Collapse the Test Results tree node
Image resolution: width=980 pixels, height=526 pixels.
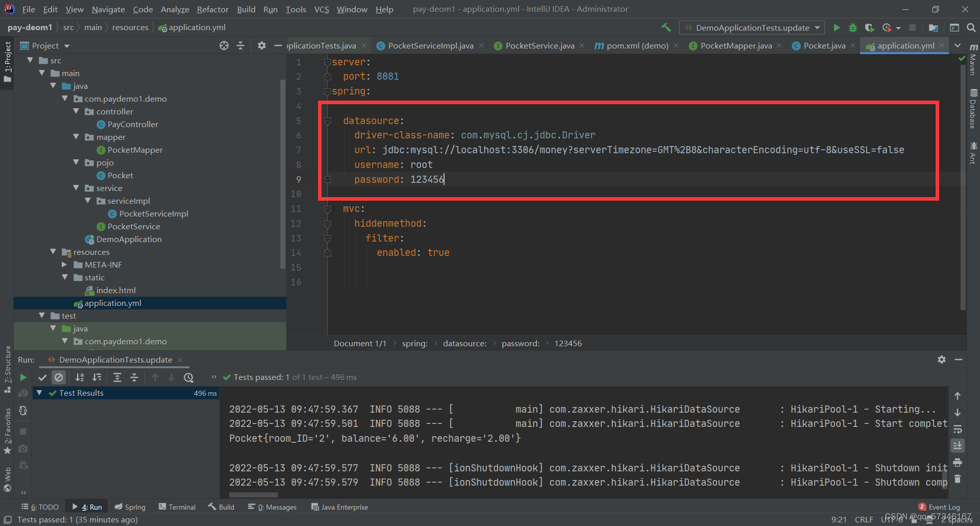(39, 393)
